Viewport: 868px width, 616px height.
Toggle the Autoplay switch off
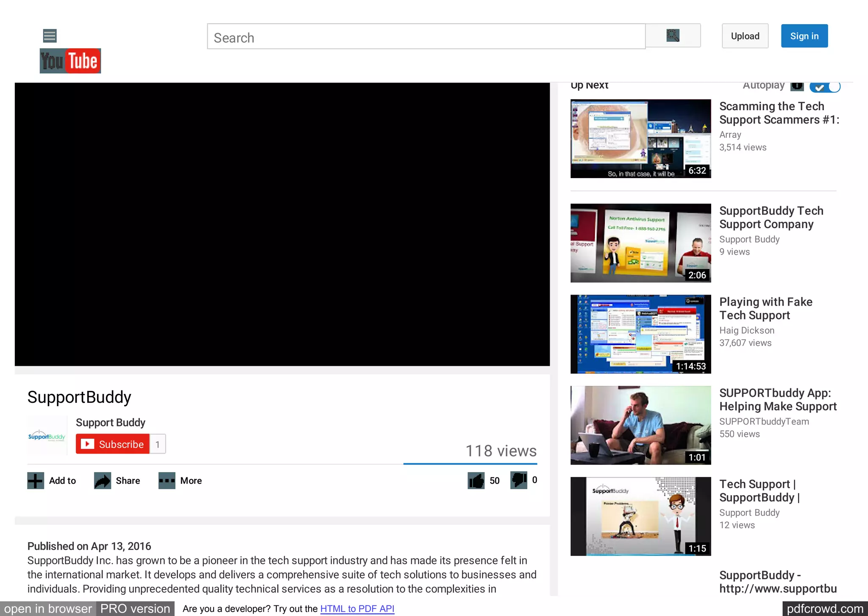824,87
